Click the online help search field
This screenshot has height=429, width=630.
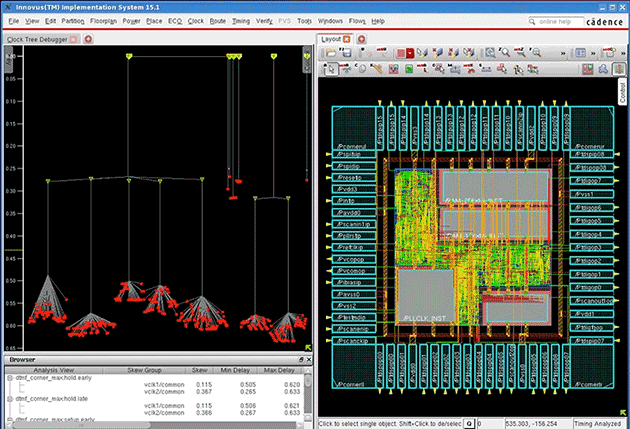pyautogui.click(x=555, y=21)
